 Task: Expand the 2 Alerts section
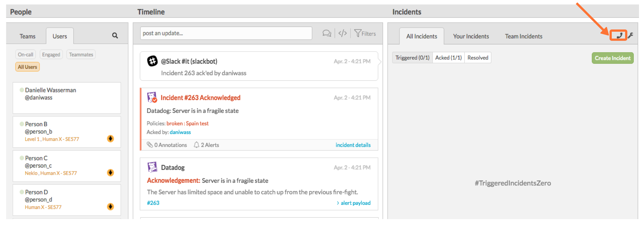[x=206, y=145]
